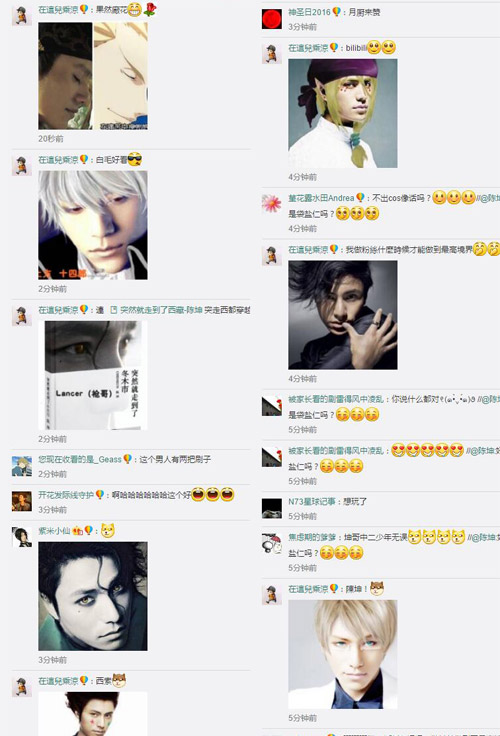View blond hair blue eyes portrait
The image size is (500, 736).
tap(343, 654)
